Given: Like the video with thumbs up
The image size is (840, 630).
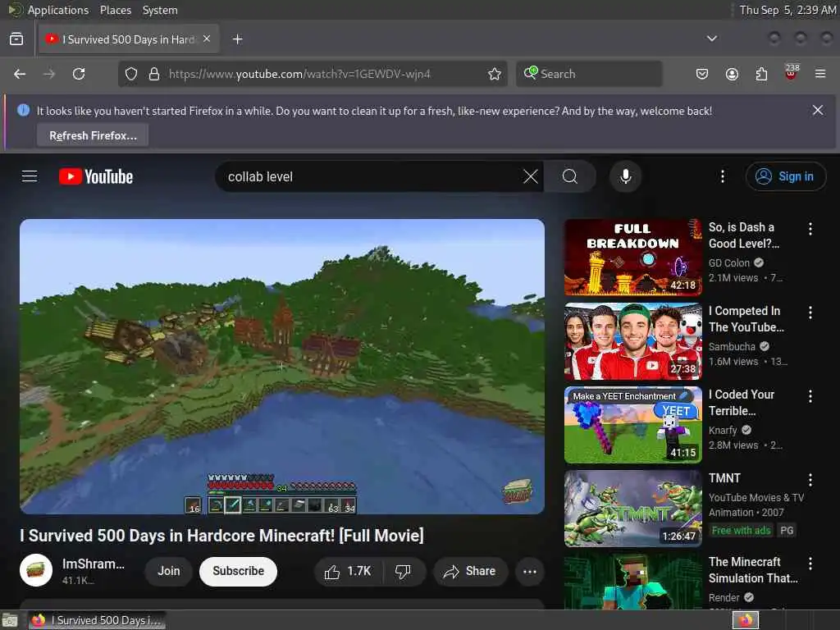Looking at the screenshot, I should (348, 572).
